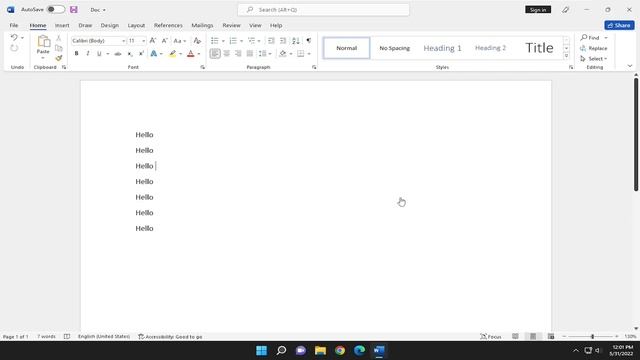Align text to the right
The height and width of the screenshot is (360, 640).
pyautogui.click(x=238, y=53)
